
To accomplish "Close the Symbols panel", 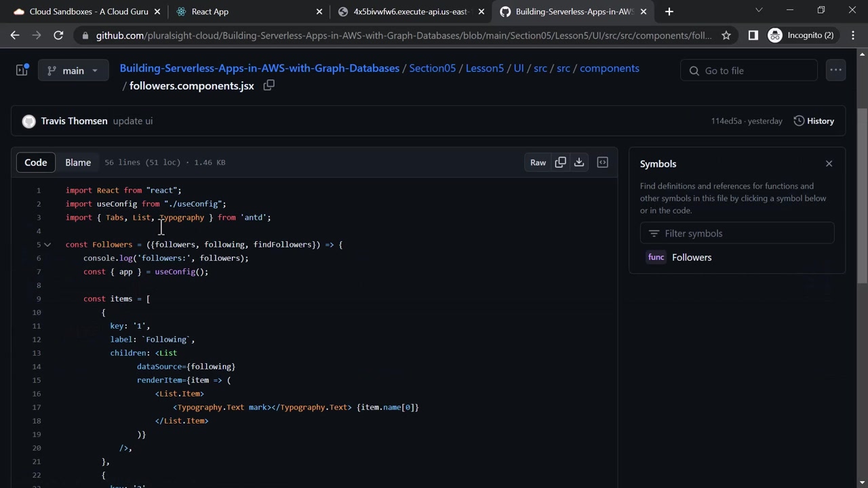I will click(829, 163).
